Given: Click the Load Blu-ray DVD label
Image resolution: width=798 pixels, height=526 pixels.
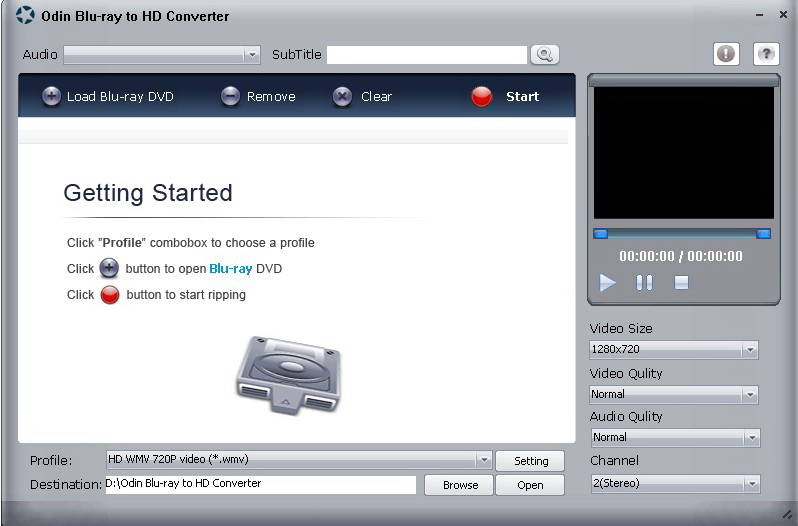Looking at the screenshot, I should point(120,97).
